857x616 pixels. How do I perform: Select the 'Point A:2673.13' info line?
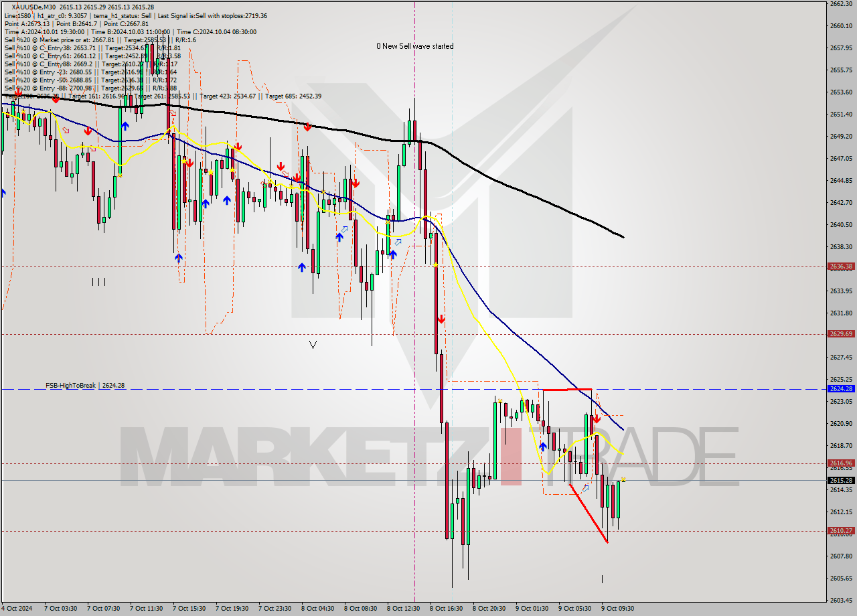(x=76, y=23)
